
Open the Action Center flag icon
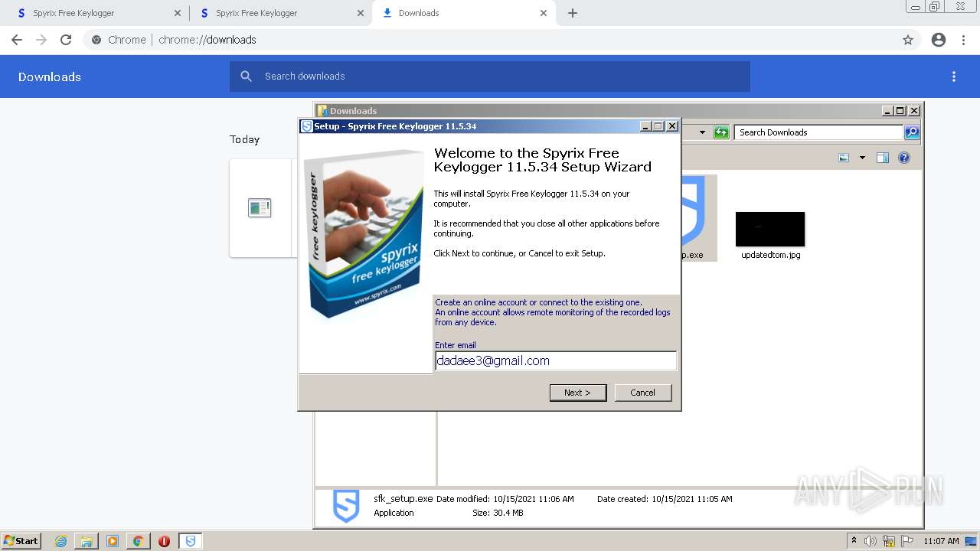pyautogui.click(x=907, y=541)
